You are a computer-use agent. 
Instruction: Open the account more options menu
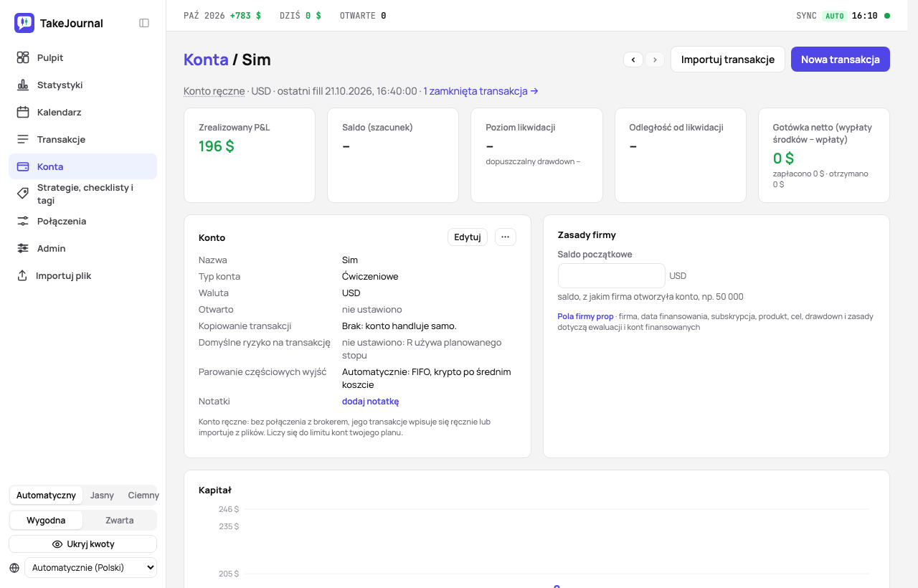pyautogui.click(x=506, y=237)
